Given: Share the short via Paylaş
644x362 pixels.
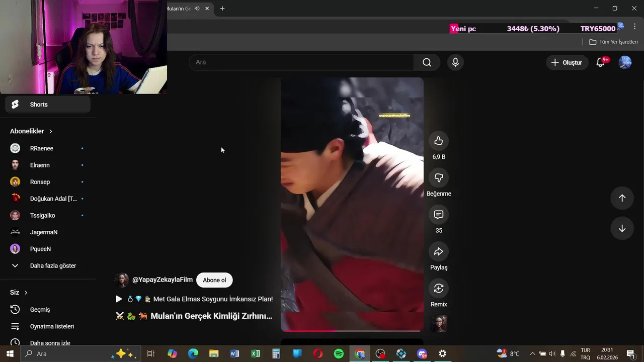Looking at the screenshot, I should click(439, 251).
